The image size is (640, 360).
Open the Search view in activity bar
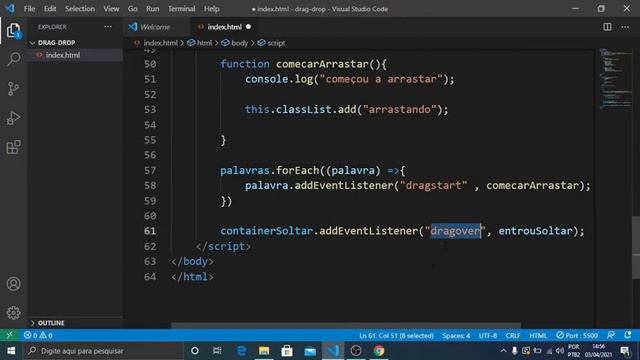(13, 59)
